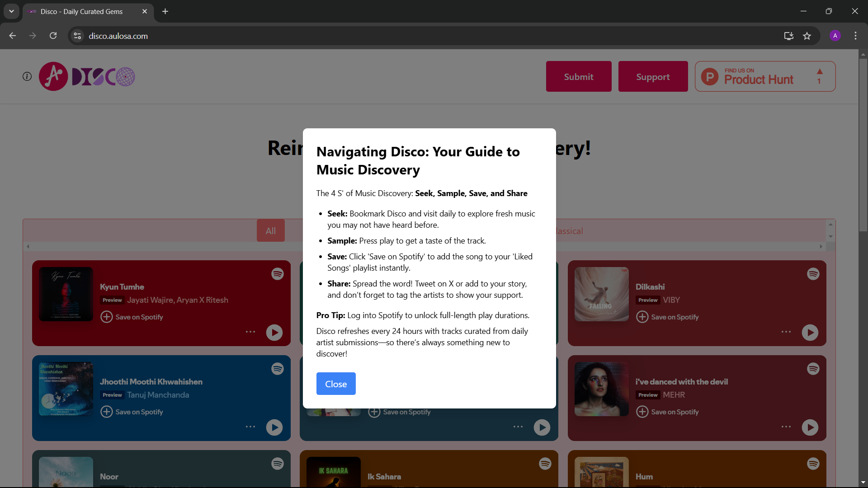Click the genre bar scroll-down arrow
The width and height of the screenshot is (868, 488).
(x=830, y=236)
